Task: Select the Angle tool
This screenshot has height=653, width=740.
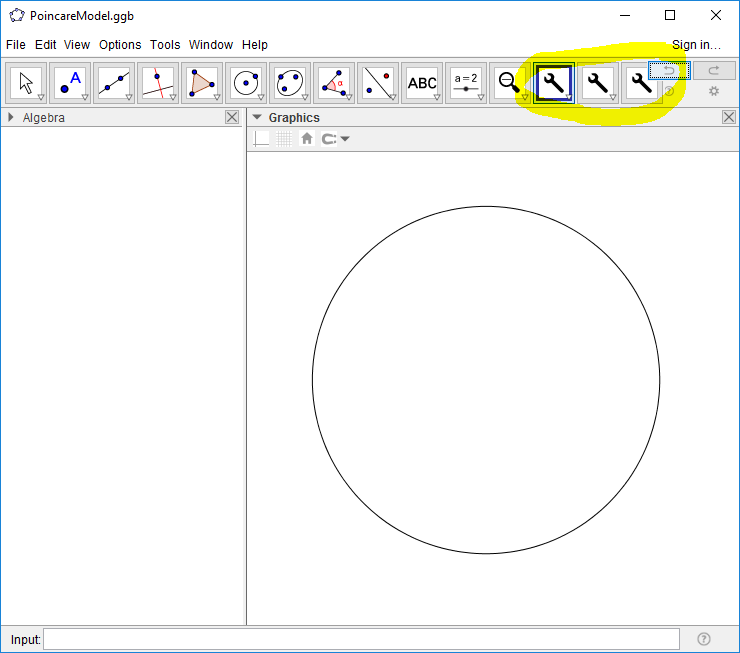Action: [334, 82]
